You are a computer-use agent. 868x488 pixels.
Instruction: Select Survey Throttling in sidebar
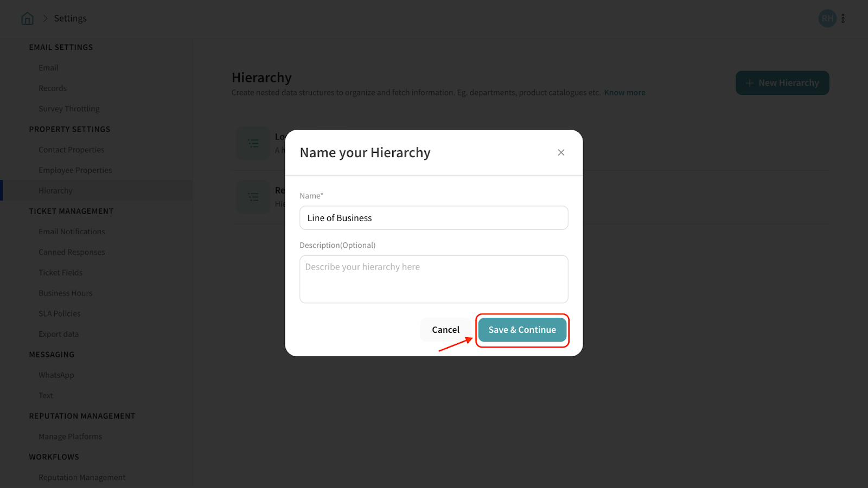pos(69,108)
